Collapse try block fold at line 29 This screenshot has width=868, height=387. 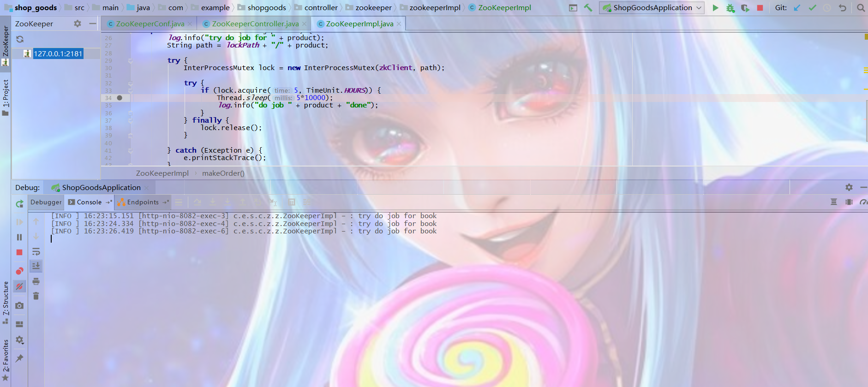click(130, 60)
